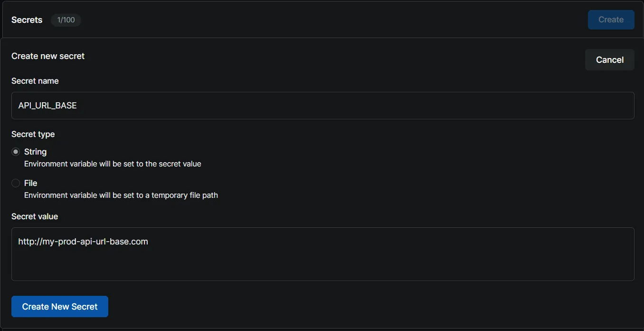Click the Cancel button
Viewport: 644px width, 331px height.
click(x=609, y=60)
